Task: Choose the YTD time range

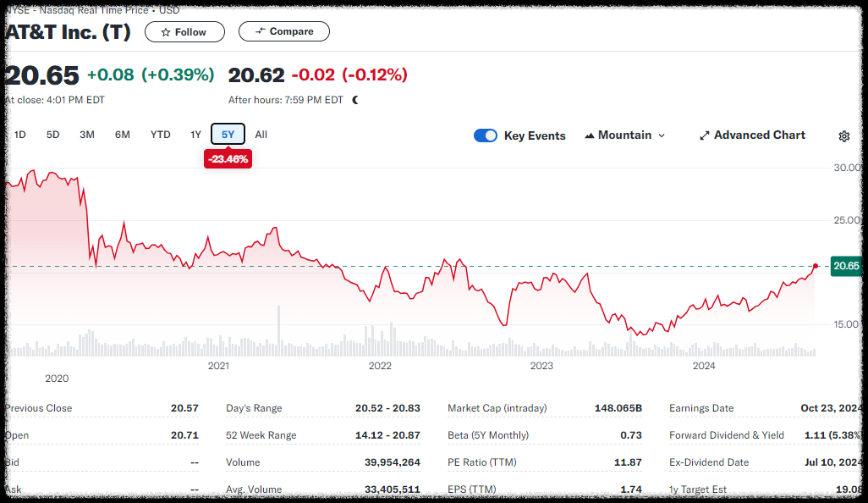Action: (x=161, y=135)
